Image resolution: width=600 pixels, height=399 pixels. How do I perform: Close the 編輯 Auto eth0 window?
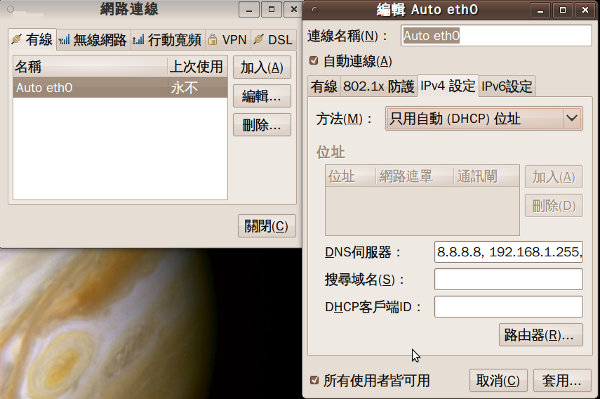[x=585, y=10]
